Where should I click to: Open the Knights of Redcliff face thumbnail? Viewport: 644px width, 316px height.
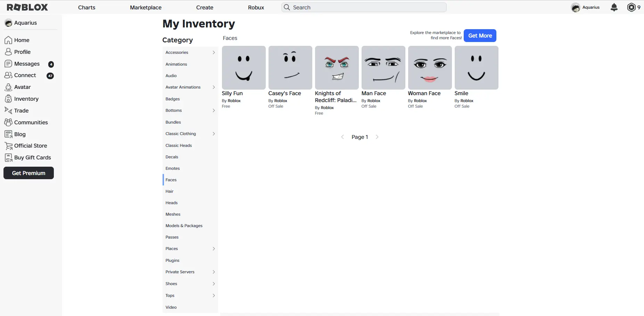coord(337,68)
